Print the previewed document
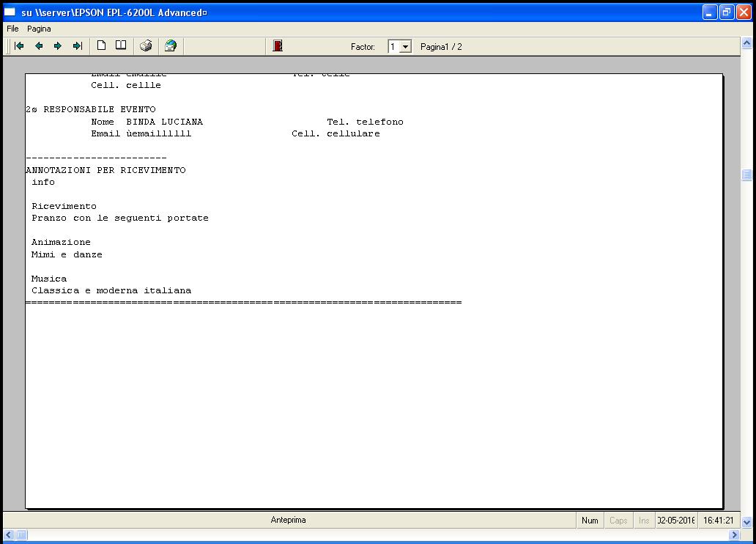The image size is (756, 544). tap(146, 46)
